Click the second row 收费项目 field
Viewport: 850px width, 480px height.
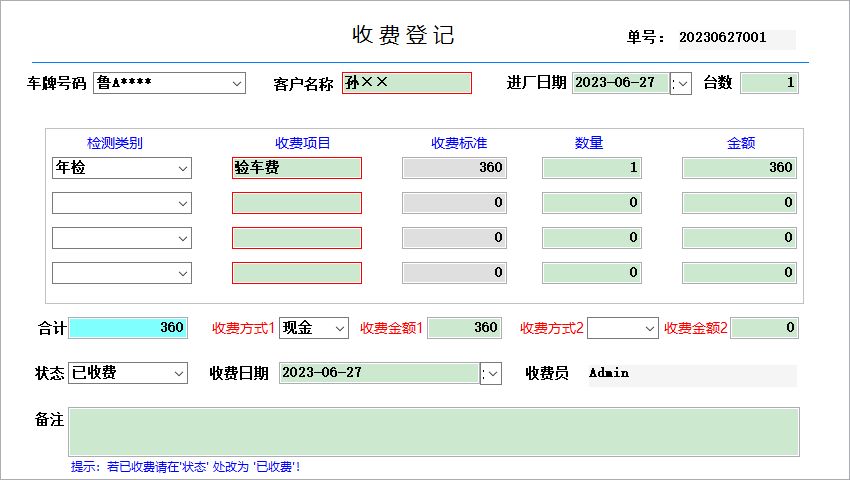297,203
